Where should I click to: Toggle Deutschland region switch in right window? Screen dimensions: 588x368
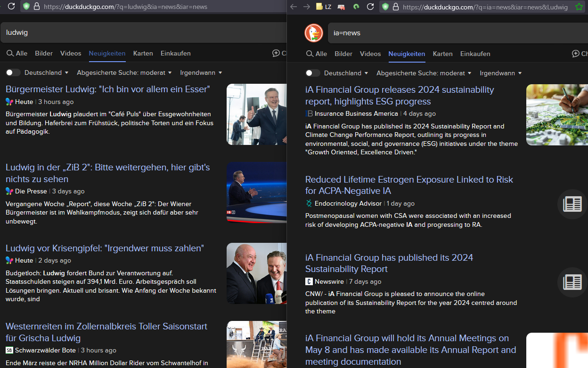click(x=313, y=73)
